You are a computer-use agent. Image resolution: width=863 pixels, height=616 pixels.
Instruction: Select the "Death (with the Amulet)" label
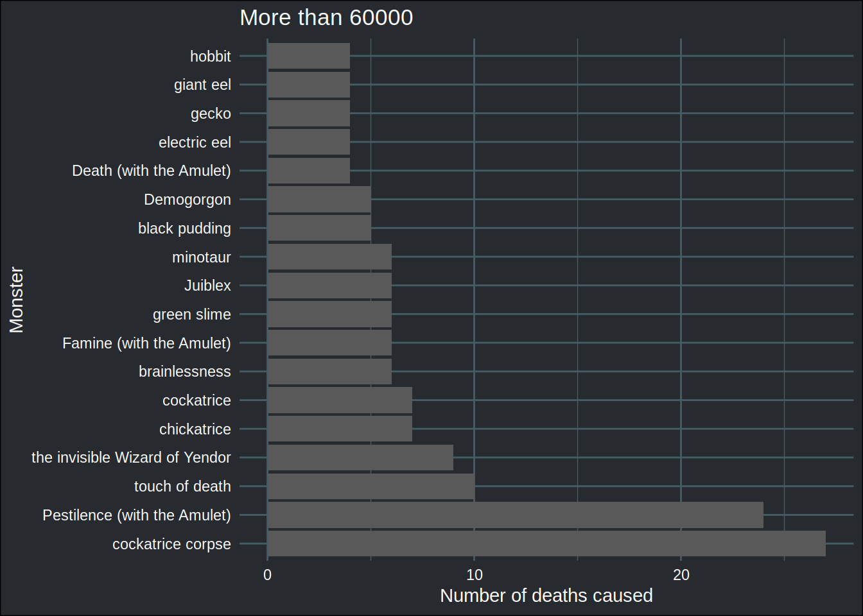coord(152,171)
